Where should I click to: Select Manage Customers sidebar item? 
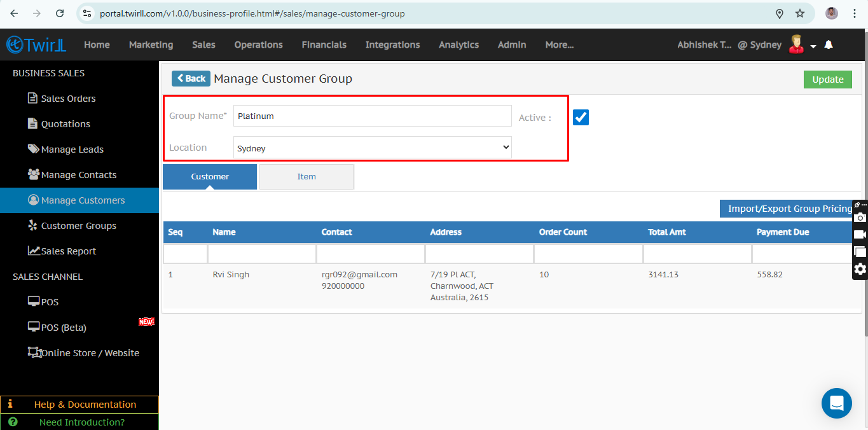pyautogui.click(x=79, y=200)
